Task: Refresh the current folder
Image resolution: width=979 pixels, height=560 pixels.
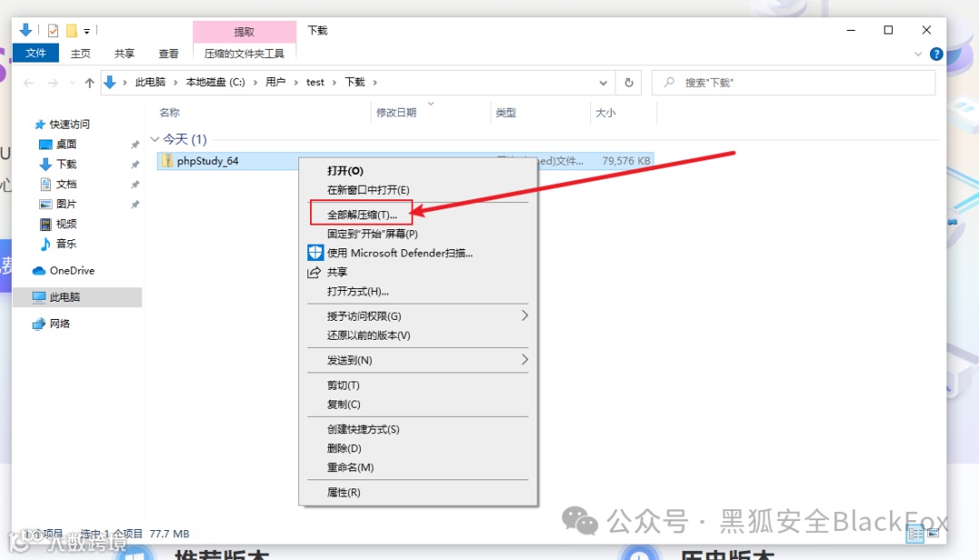Action: coord(629,82)
